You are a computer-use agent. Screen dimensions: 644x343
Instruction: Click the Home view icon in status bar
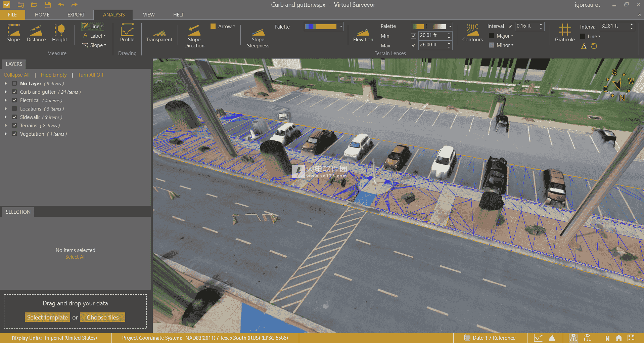(619, 338)
